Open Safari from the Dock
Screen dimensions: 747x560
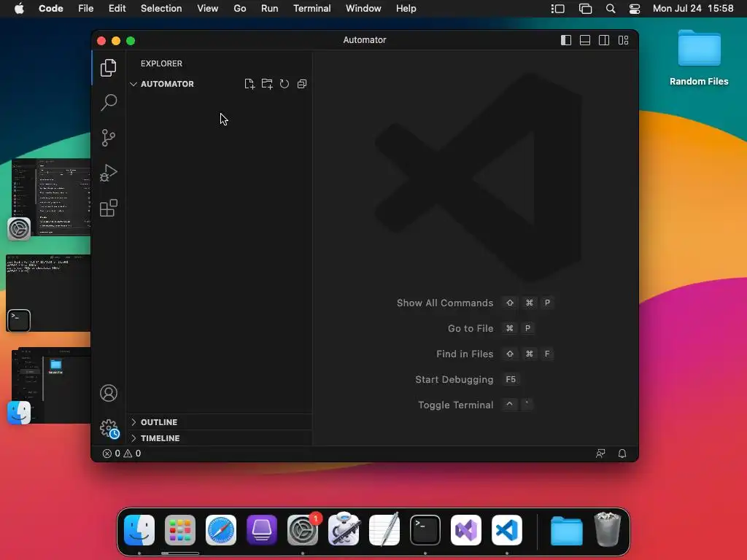click(x=221, y=530)
